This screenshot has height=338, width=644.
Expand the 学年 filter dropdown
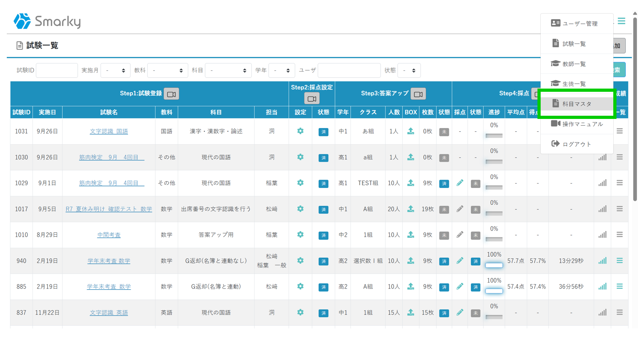(282, 71)
